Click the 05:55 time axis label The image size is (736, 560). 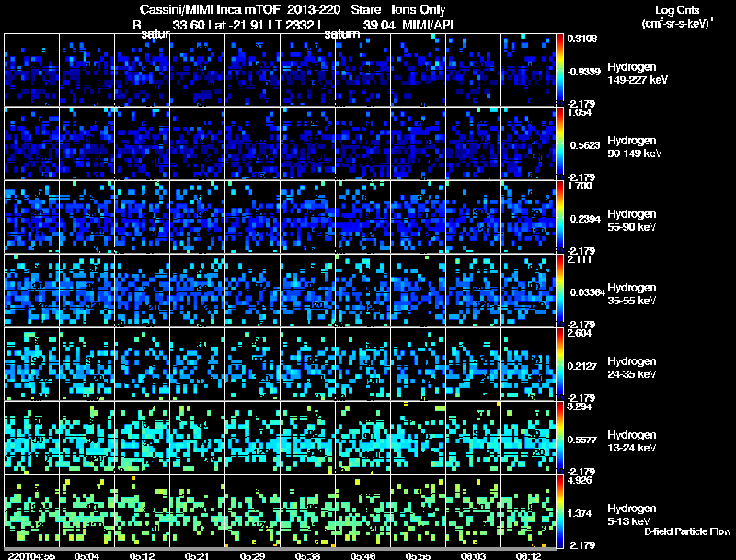(418, 556)
